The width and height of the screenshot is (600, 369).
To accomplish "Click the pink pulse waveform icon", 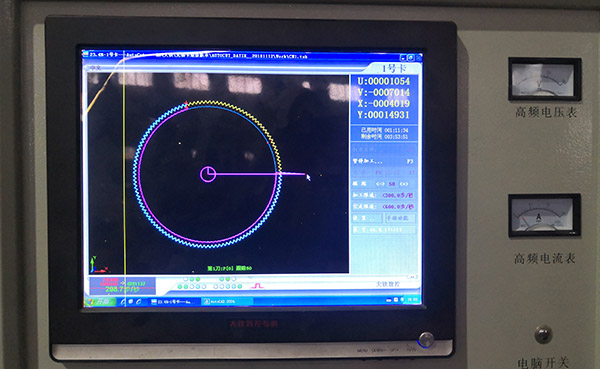I will (x=257, y=286).
